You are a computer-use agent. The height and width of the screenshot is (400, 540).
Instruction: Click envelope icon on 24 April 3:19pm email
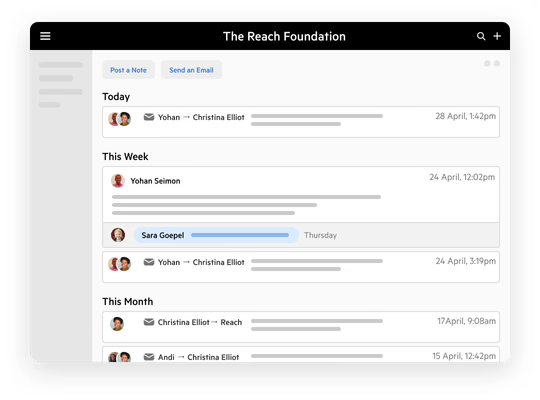tap(149, 262)
